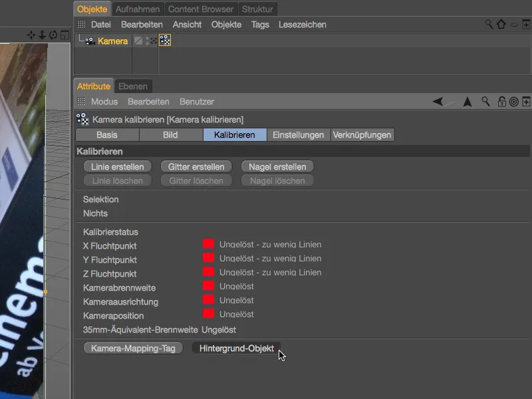Select Kamera object name in tree
532x399 pixels.
[112, 41]
